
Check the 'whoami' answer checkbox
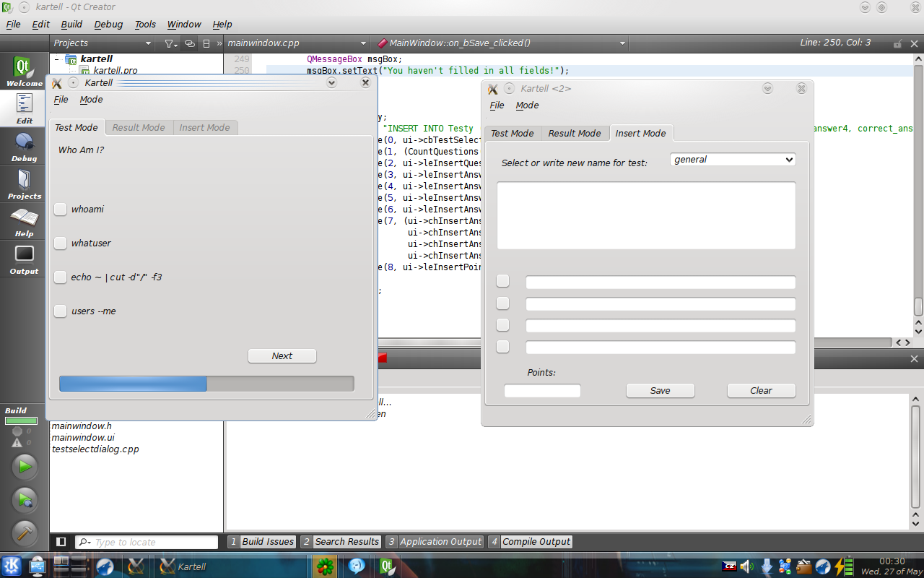click(61, 210)
